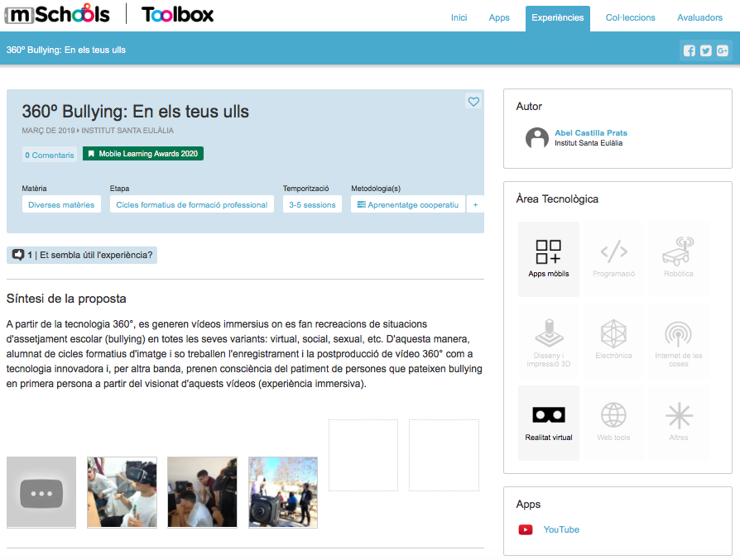740x560 pixels.
Task: Open the Inici tab
Action: (x=459, y=18)
